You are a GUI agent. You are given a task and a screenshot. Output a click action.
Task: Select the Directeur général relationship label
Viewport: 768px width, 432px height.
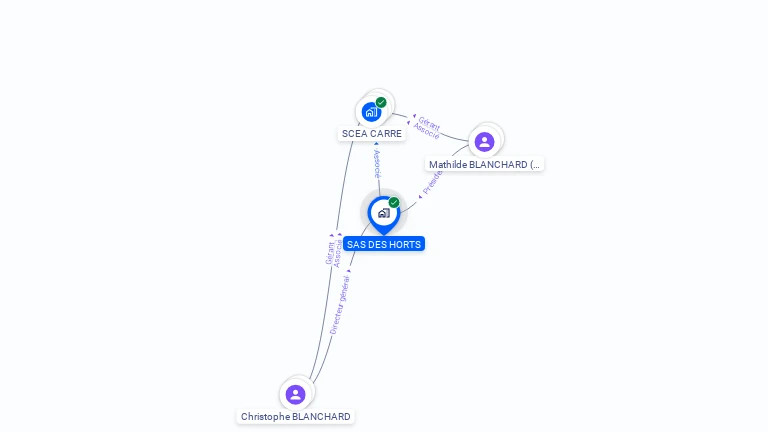[x=340, y=305]
